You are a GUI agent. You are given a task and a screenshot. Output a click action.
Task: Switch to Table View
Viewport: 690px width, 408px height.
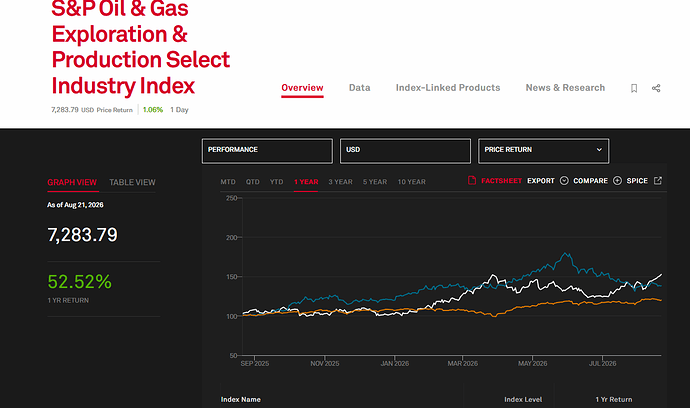[132, 182]
